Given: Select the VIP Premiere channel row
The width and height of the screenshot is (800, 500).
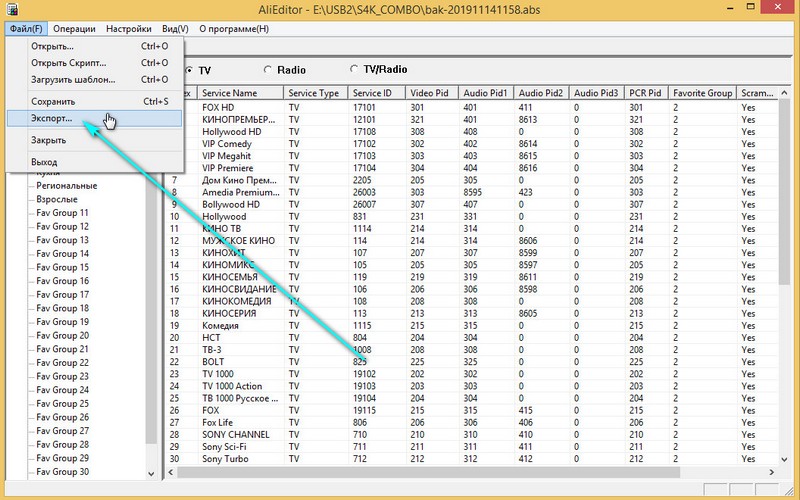Looking at the screenshot, I should coord(472,168).
